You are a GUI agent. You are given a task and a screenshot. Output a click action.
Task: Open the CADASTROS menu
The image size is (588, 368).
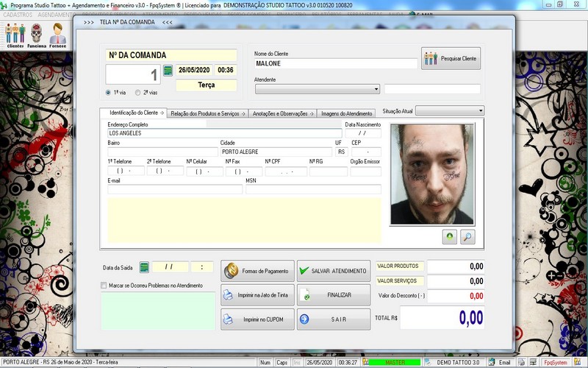(18, 15)
